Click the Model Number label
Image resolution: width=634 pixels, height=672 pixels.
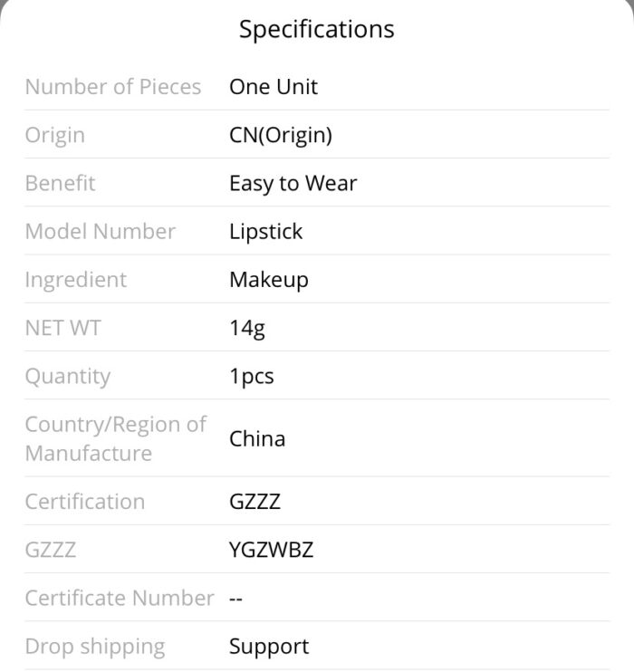[x=101, y=232]
